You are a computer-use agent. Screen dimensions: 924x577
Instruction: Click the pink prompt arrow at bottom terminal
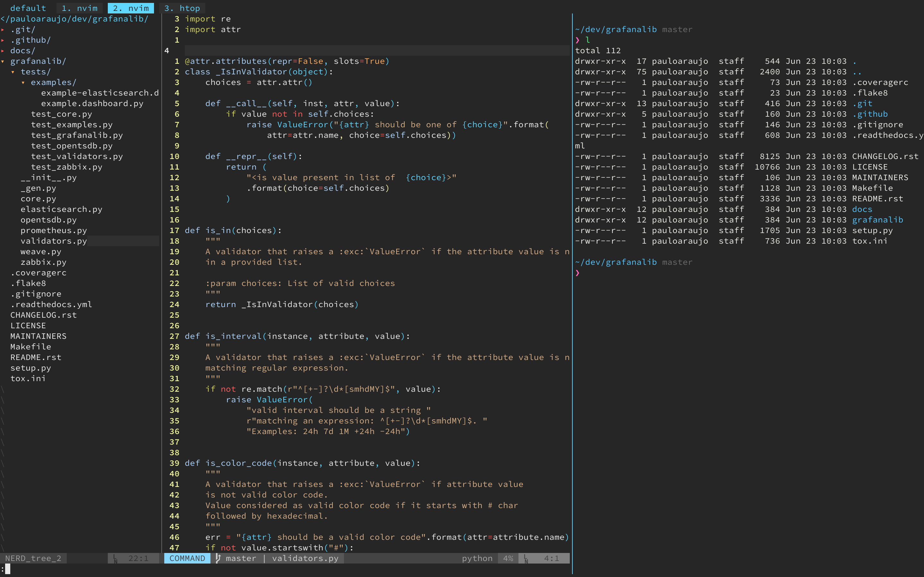[x=577, y=273]
